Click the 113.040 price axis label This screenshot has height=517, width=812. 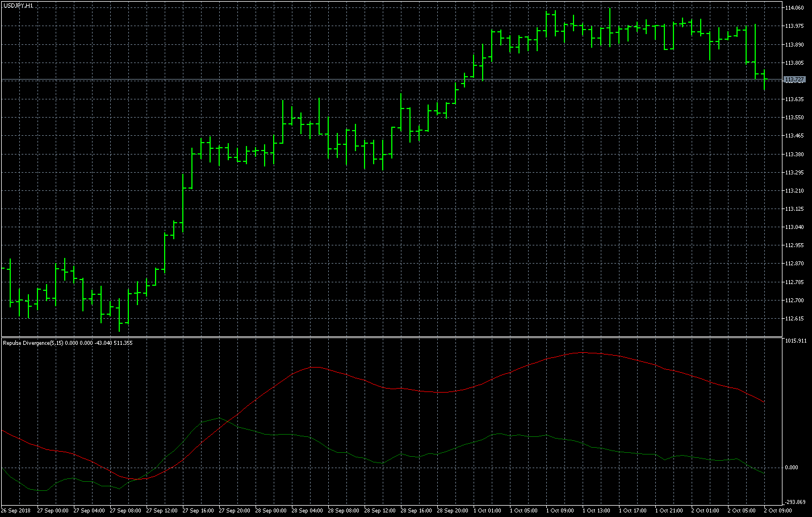[794, 227]
